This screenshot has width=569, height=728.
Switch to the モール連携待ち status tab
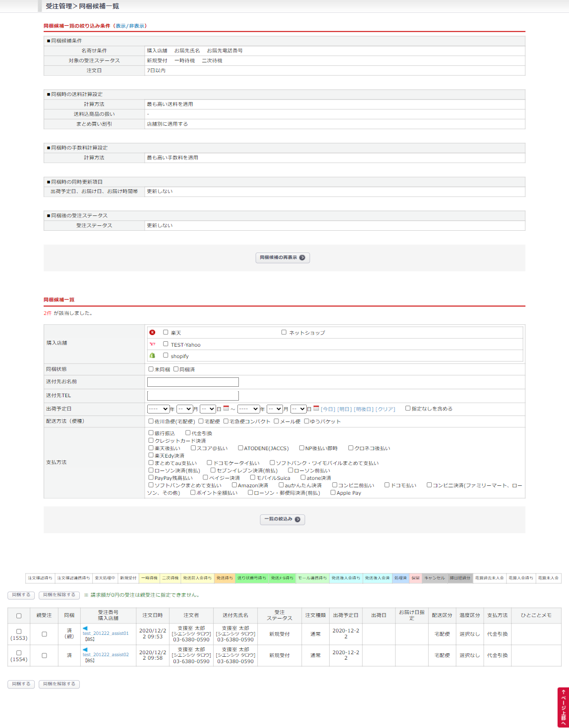point(312,578)
